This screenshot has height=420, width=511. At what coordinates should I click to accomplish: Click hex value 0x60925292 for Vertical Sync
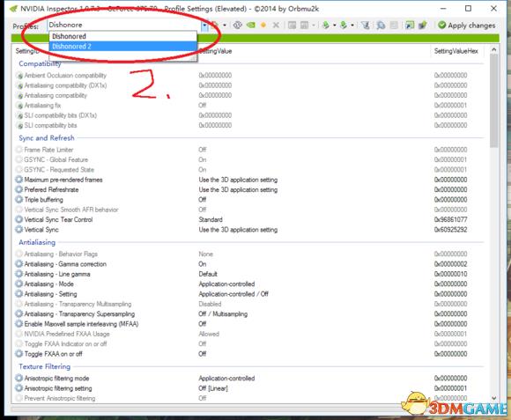[x=450, y=230]
